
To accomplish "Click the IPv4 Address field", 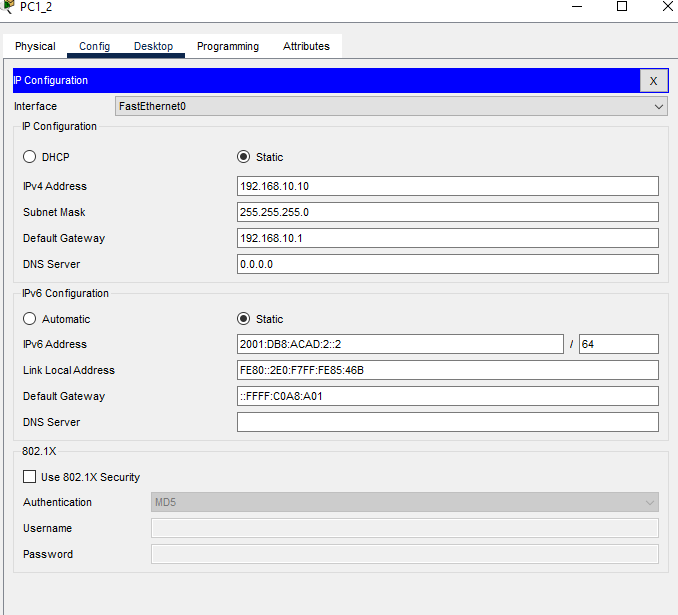I will tap(447, 186).
